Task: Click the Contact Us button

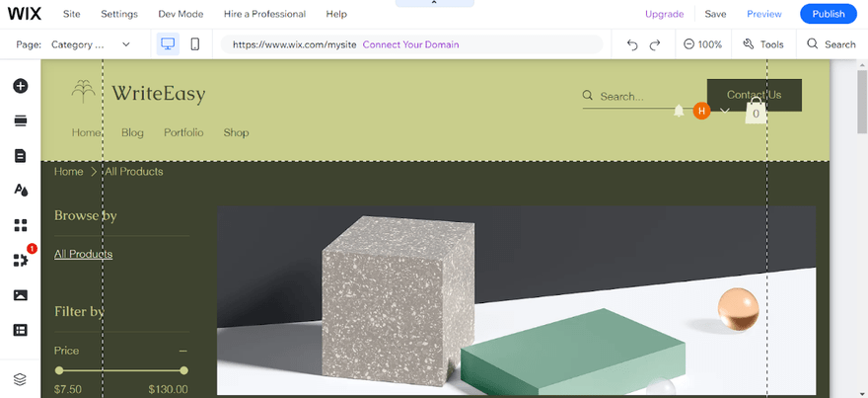Action: tap(754, 95)
